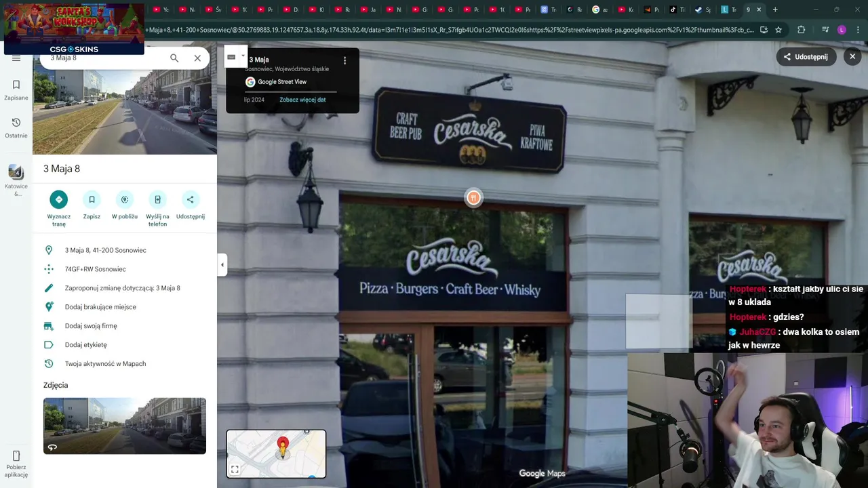Click the W pobliżu nearby button
This screenshot has height=488, width=868.
coord(125,205)
